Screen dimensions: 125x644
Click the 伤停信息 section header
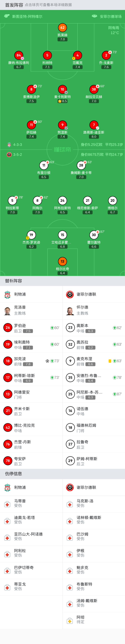coord(14,474)
